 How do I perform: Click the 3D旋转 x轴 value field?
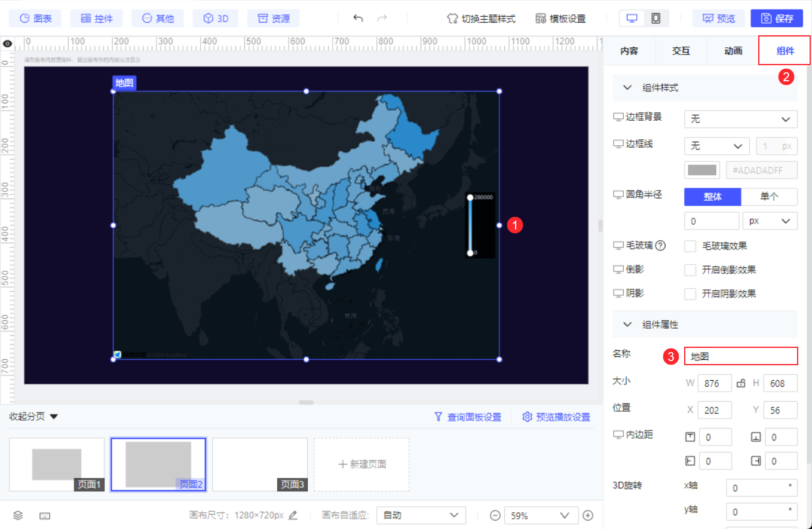(762, 488)
